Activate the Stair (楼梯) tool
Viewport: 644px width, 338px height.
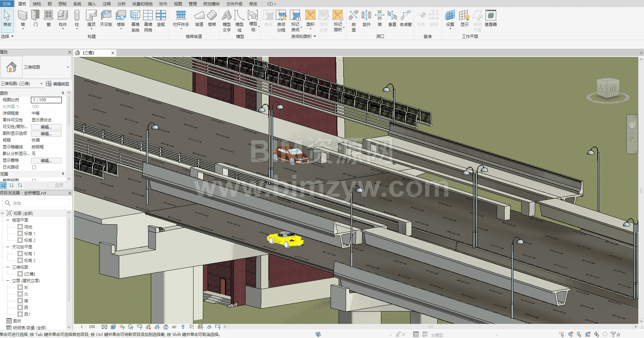click(x=212, y=18)
